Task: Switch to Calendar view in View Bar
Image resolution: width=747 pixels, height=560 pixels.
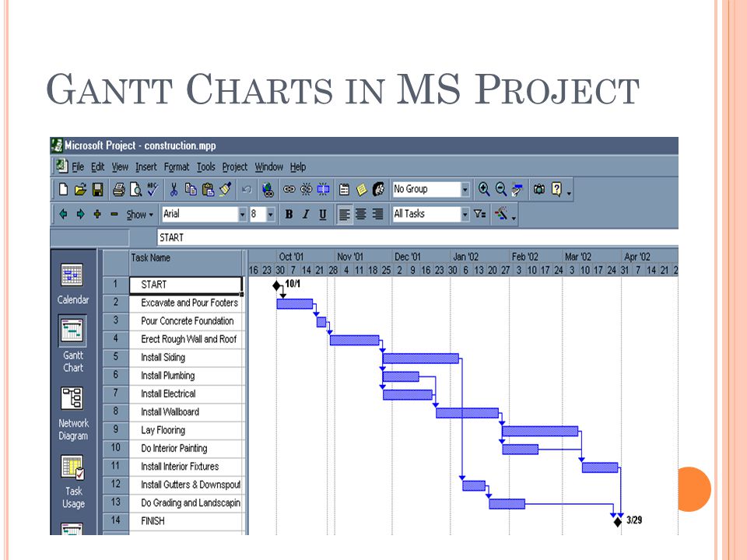Action: (x=73, y=284)
